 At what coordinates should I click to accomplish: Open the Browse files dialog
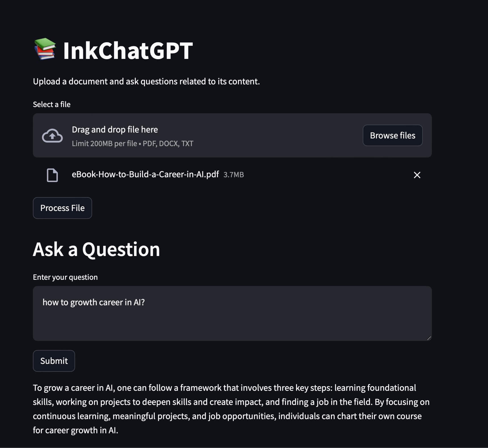point(392,135)
